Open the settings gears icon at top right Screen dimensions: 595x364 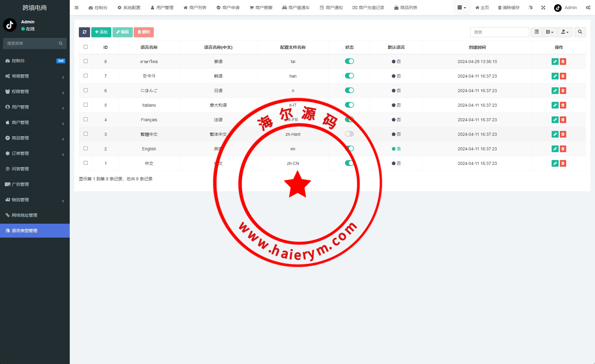click(x=588, y=8)
